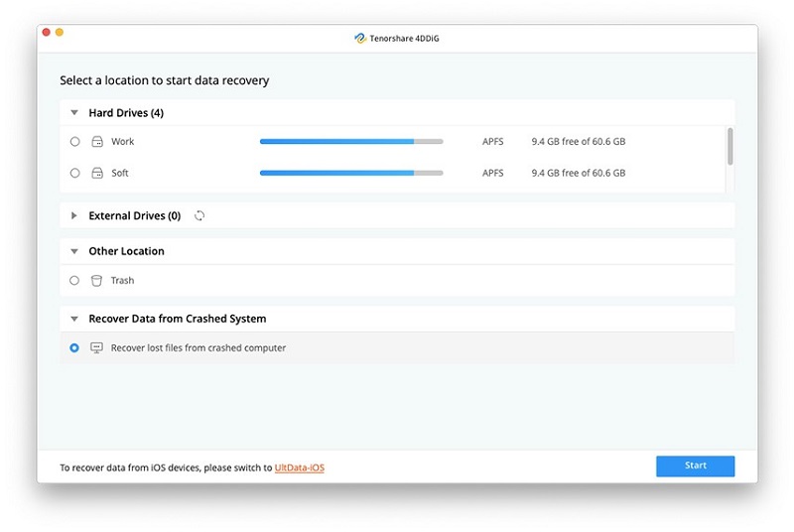794x532 pixels.
Task: Click the Work drive storage usage bar
Action: pyautogui.click(x=351, y=142)
